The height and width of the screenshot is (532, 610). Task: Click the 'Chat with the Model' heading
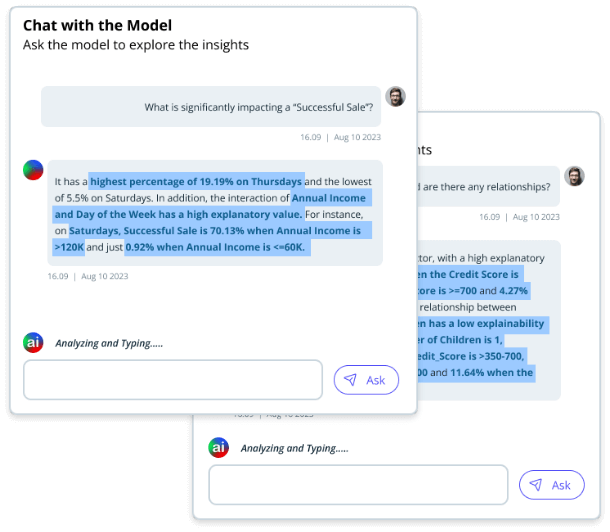(97, 25)
